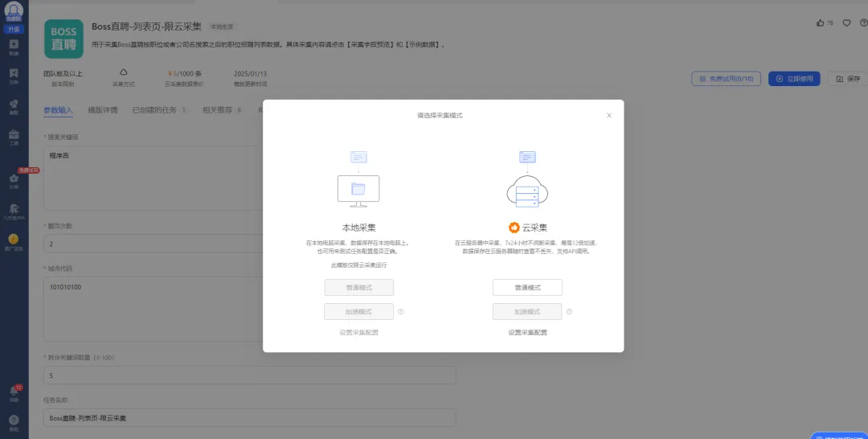Image resolution: width=868 pixels, height=439 pixels.
Task: Click the local computer 本地采集 illustration
Action: point(358,183)
